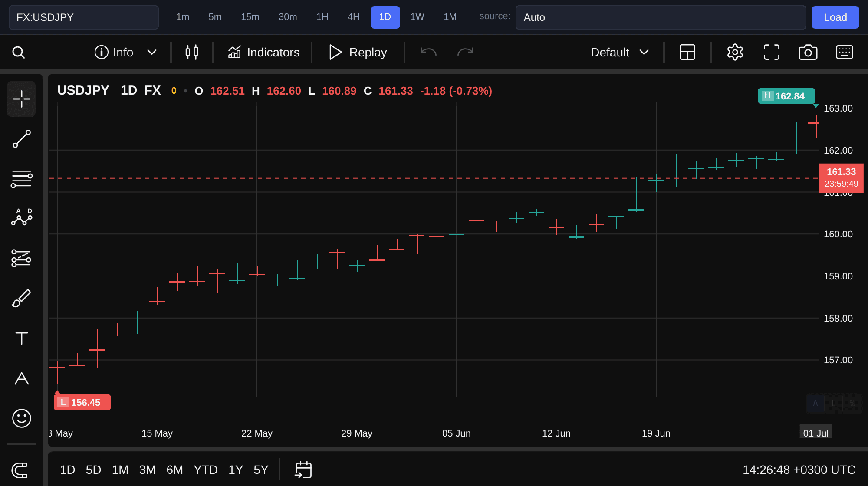Start bar Replay mode
The width and height of the screenshot is (868, 486).
(358, 53)
